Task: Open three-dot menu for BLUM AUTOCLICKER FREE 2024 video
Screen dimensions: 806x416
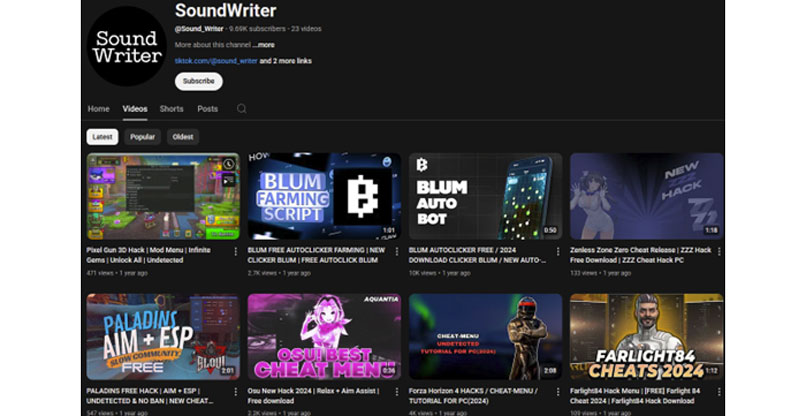Action: coord(560,252)
